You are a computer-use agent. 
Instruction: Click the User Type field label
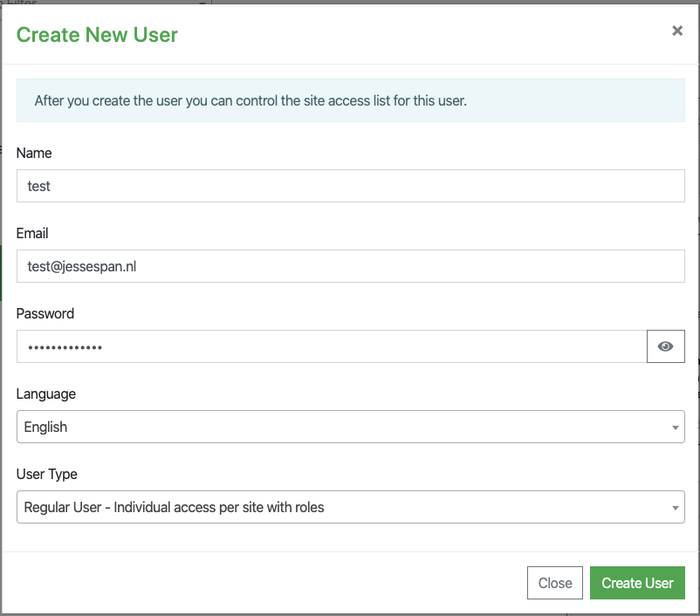click(47, 474)
